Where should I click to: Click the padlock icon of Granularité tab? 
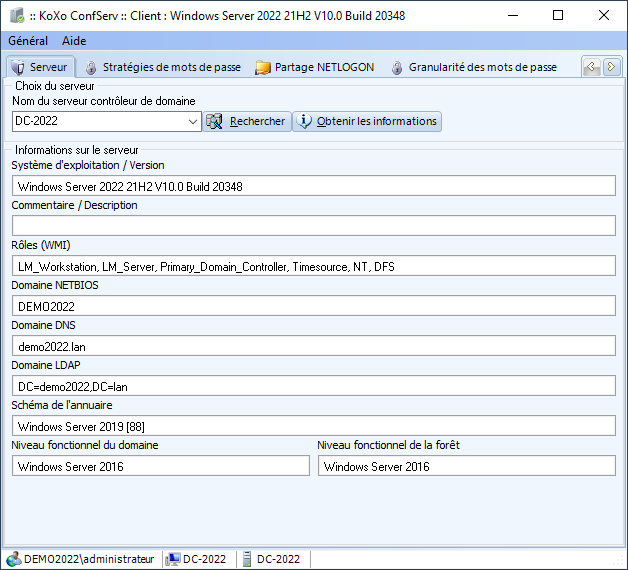[397, 67]
